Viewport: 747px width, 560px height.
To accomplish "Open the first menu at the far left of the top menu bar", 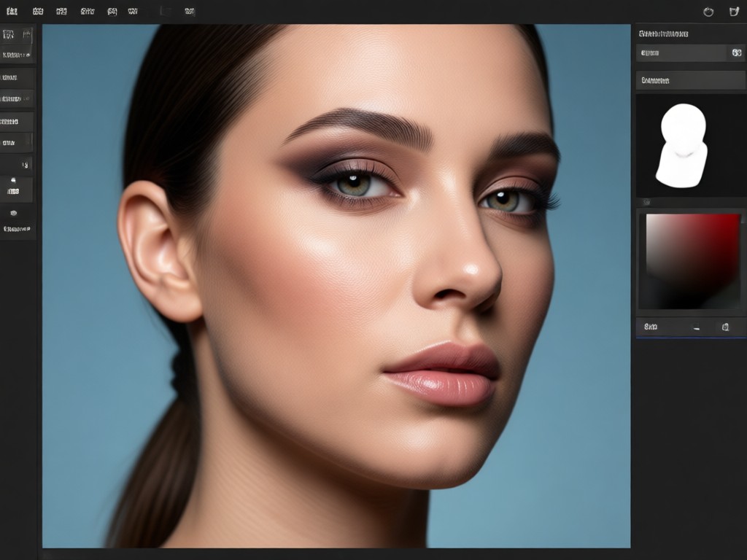I will point(12,12).
